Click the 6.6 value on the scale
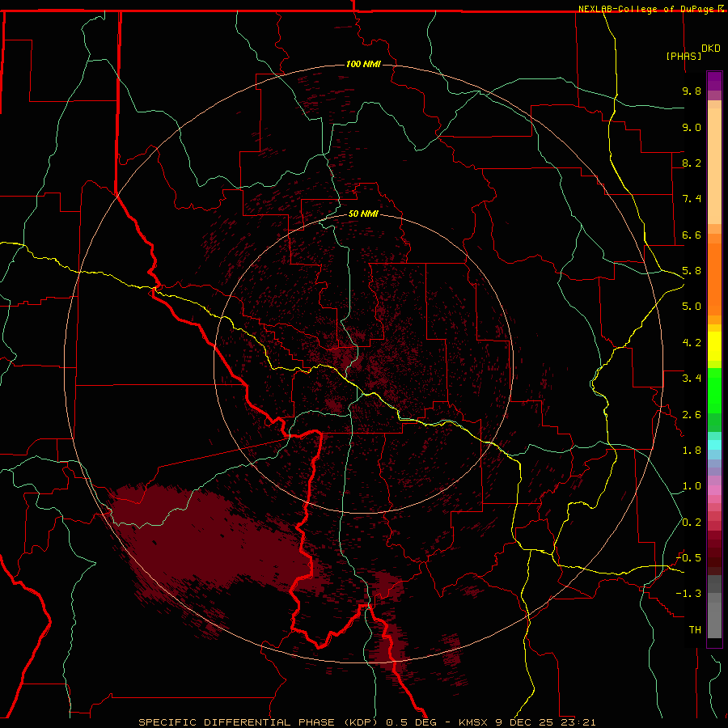Viewport: 728px width, 728px height. point(692,235)
